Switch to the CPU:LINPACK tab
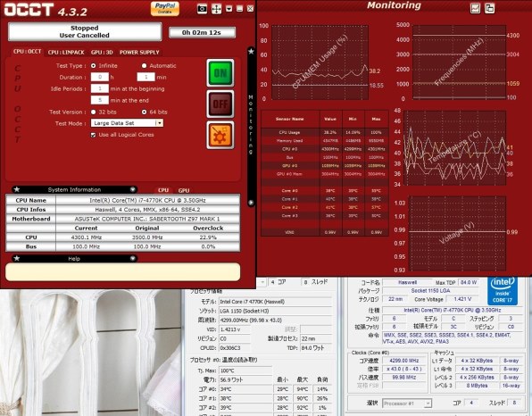 point(66,53)
